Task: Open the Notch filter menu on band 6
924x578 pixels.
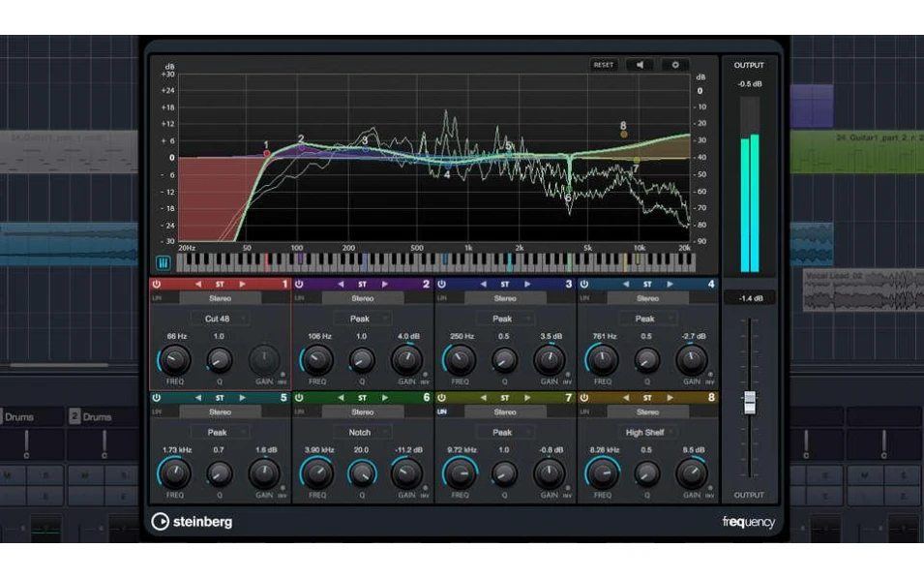Action: tap(361, 432)
